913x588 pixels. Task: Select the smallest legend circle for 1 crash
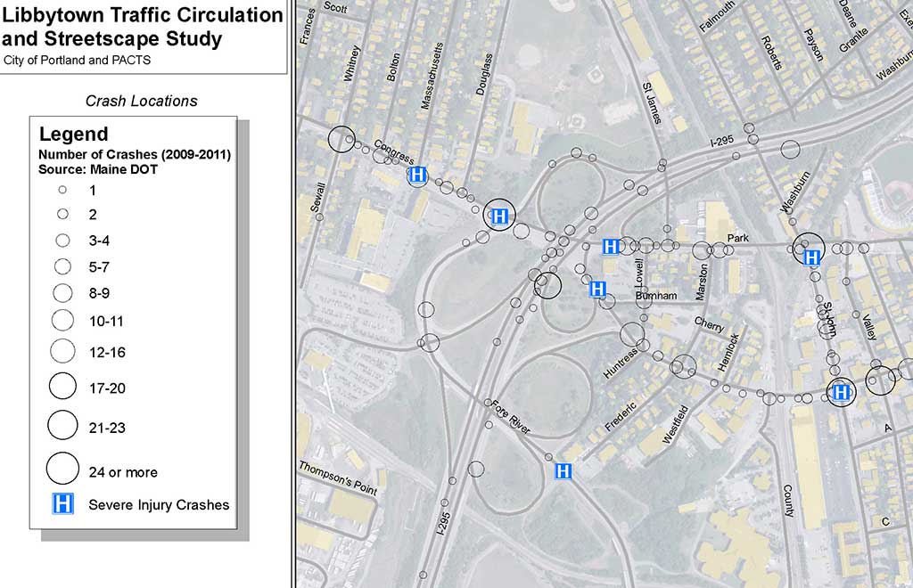[x=62, y=190]
